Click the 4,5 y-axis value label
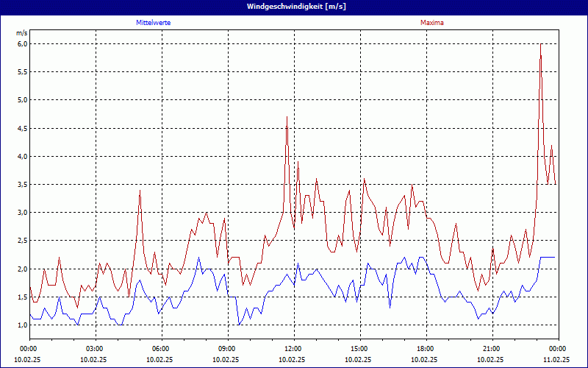This screenshot has width=588, height=368. tap(22, 128)
